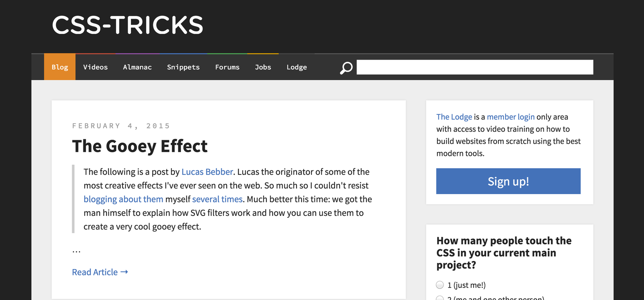Open The Gooey Effect article title
644x300 pixels.
point(140,146)
